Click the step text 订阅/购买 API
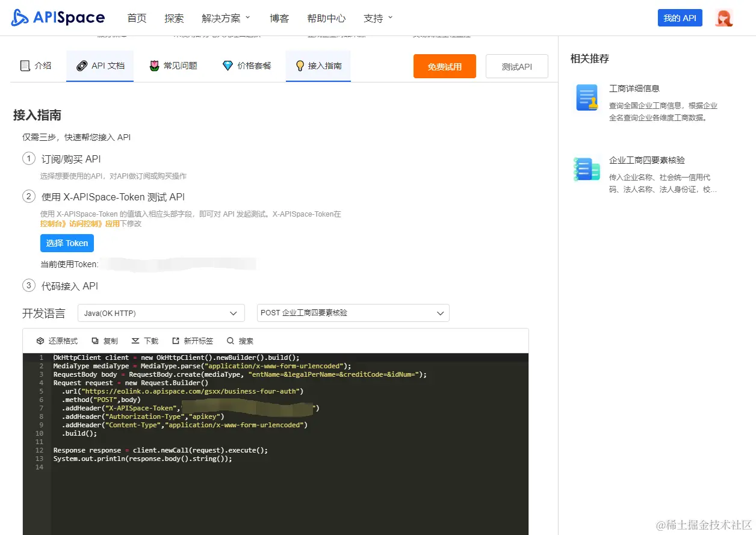 click(71, 159)
